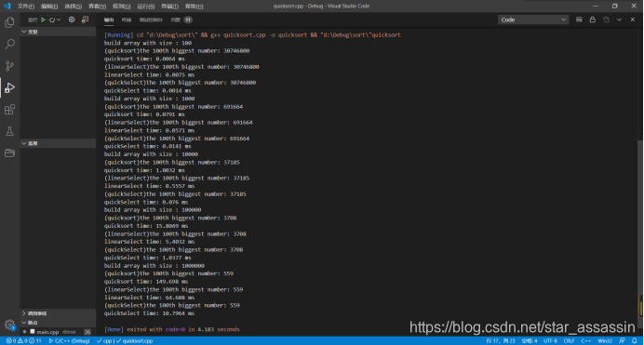Image resolution: width=644 pixels, height=345 pixels.
Task: Open the Run menu
Action: click(145, 7)
